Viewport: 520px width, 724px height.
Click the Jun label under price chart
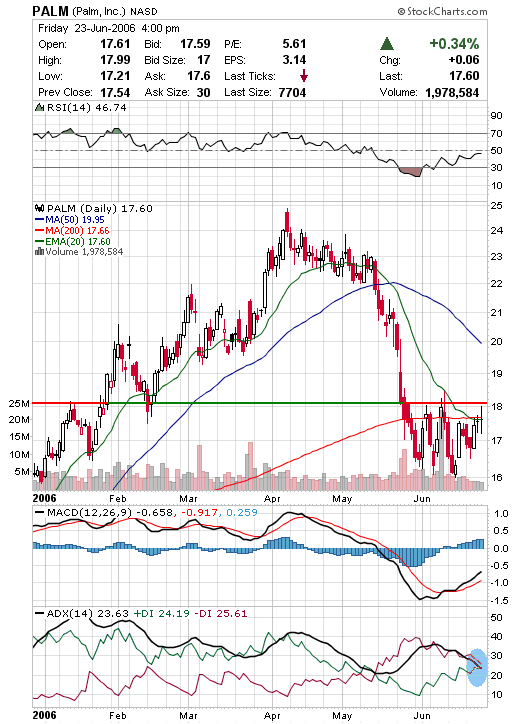coord(422,499)
